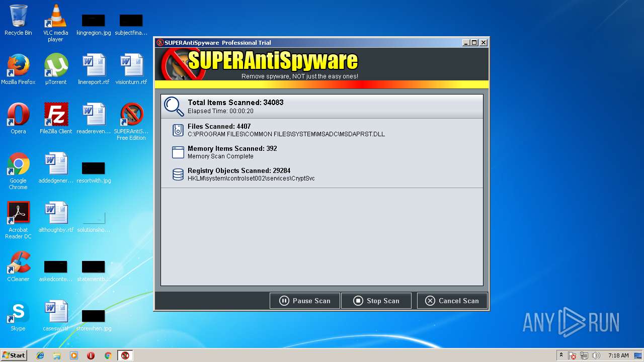Viewport: 644px width, 362px height.
Task: Click the Show desktop button
Action: pyautogui.click(x=638, y=355)
